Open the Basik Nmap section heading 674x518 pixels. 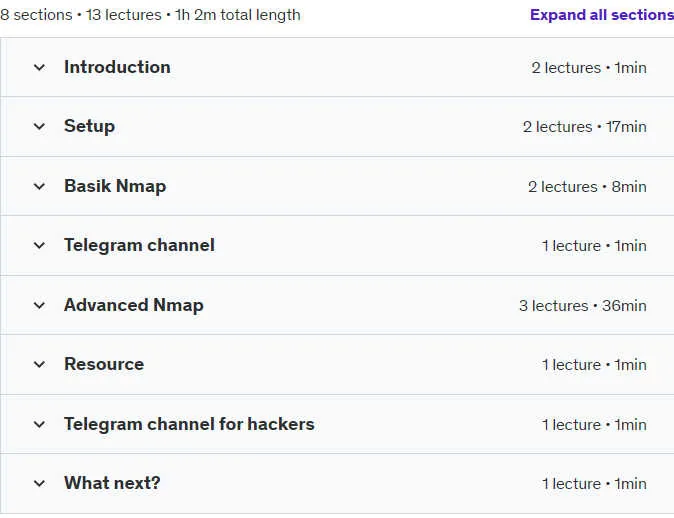point(115,186)
